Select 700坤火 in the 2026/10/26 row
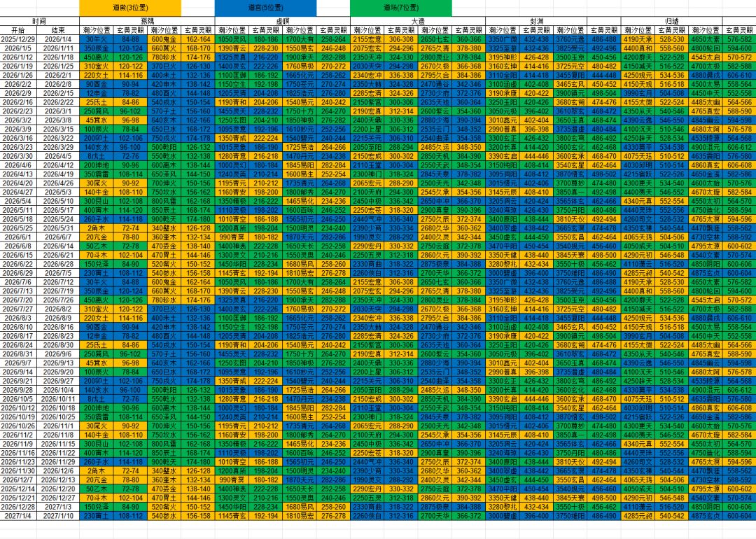This screenshot has width=756, height=539. coord(164,426)
